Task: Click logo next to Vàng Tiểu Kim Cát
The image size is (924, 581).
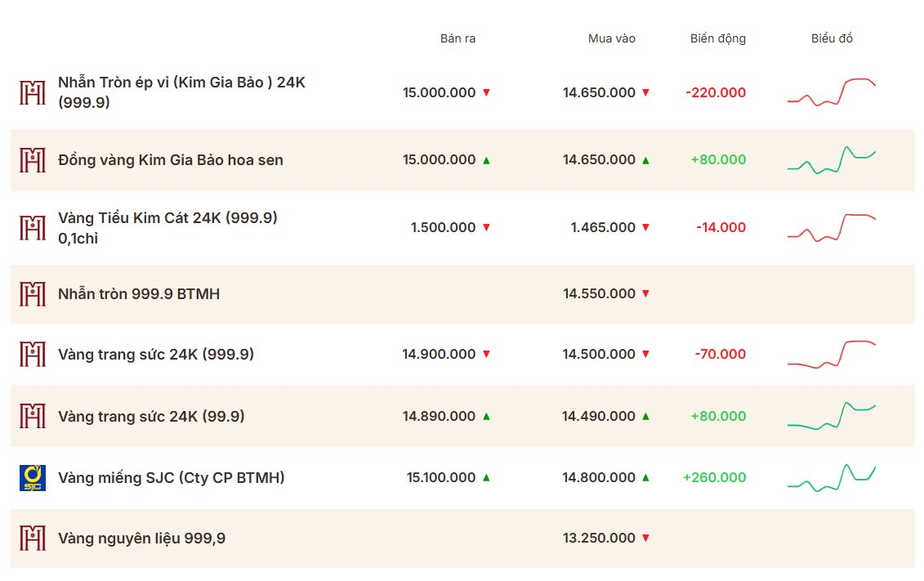Action: (33, 227)
